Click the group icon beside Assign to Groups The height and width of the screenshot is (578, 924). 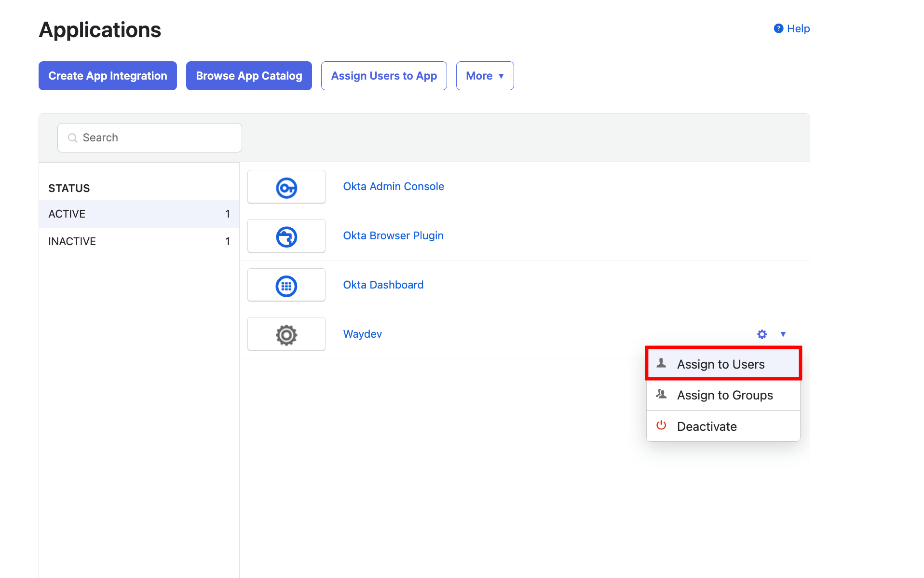(x=661, y=394)
